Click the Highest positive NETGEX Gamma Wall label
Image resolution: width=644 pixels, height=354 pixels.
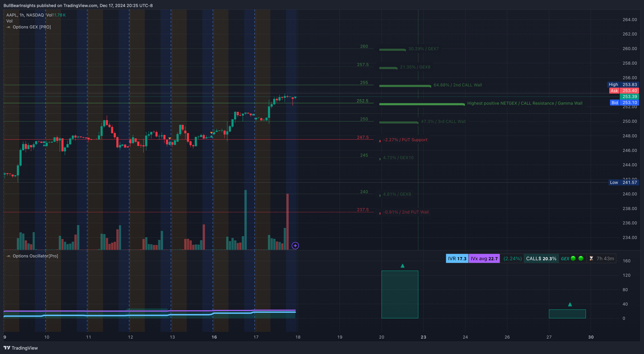525,103
